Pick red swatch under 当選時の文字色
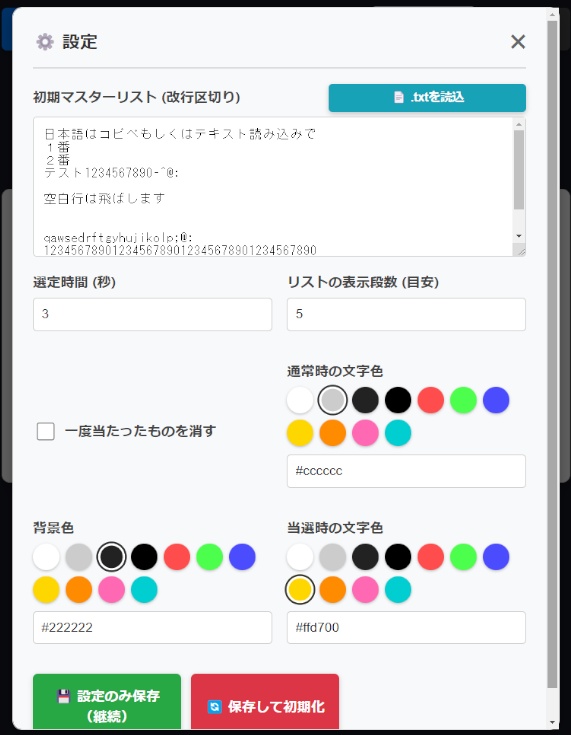 click(x=431, y=557)
